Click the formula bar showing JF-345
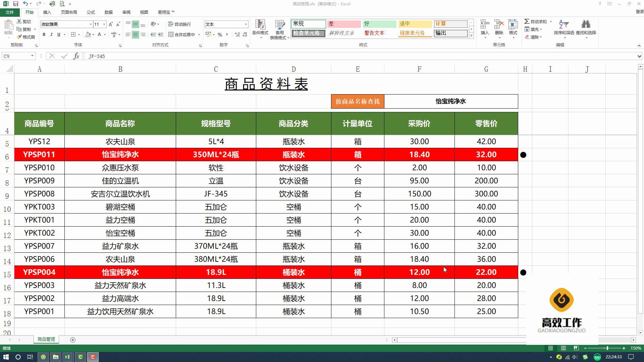The width and height of the screenshot is (644, 362). pos(361,56)
